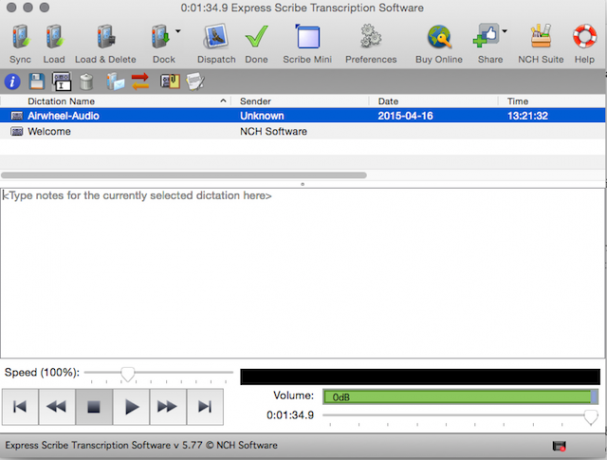Sort by Dictation Name column header
Image resolution: width=607 pixels, height=460 pixels.
coord(61,101)
